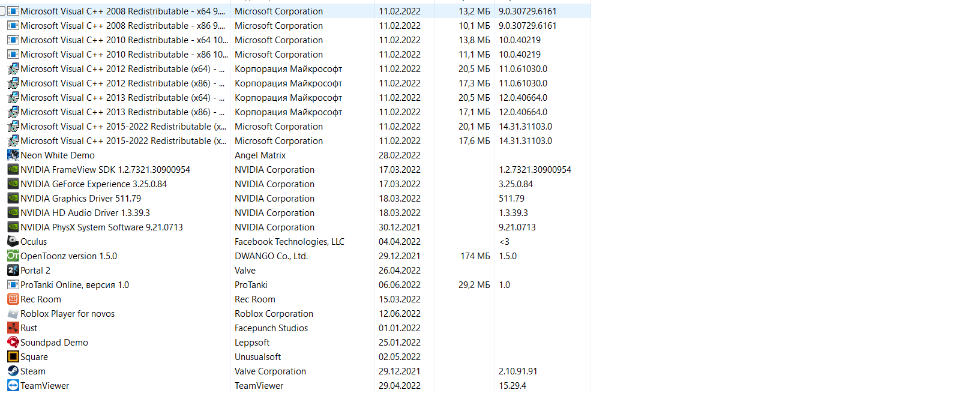This screenshot has height=393, width=980.
Task: Click the Oculus app icon
Action: click(x=13, y=241)
